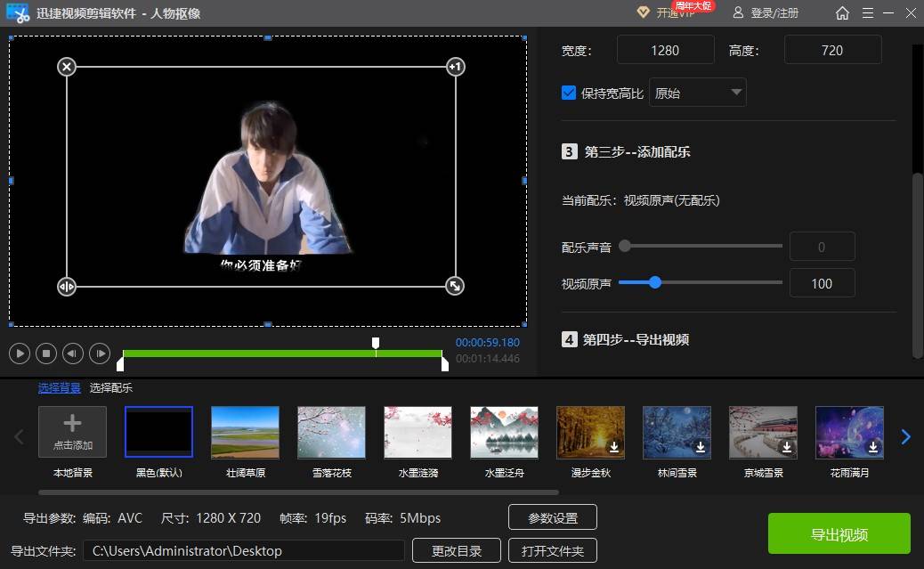Open the home icon in title bar
The width and height of the screenshot is (924, 569).
pos(843,13)
